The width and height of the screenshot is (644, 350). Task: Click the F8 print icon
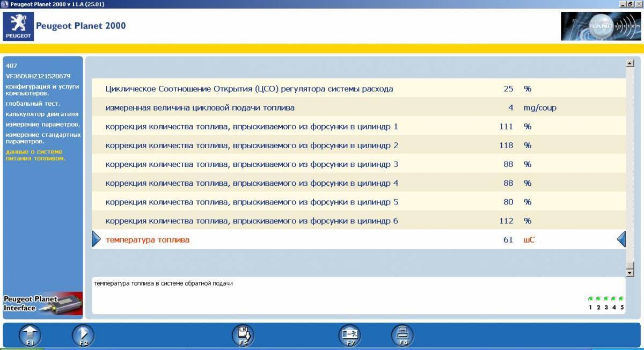coord(402,336)
